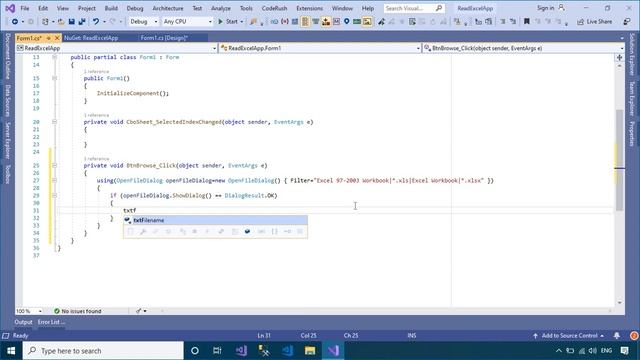
Task: Click the Save icon in the toolbar
Action: click(x=71, y=22)
